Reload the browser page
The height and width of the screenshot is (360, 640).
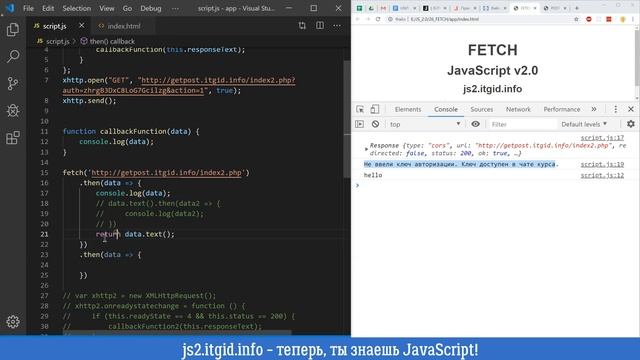coord(378,19)
